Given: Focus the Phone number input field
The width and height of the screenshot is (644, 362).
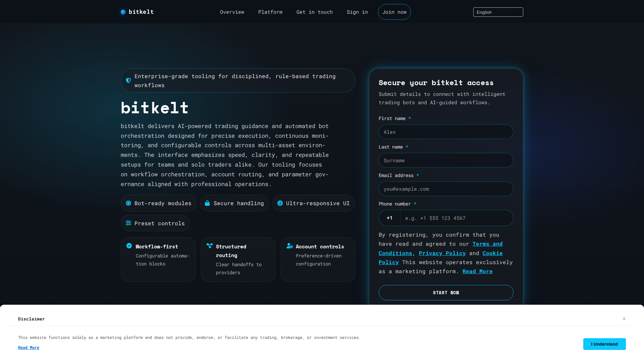Looking at the screenshot, I should click(457, 218).
